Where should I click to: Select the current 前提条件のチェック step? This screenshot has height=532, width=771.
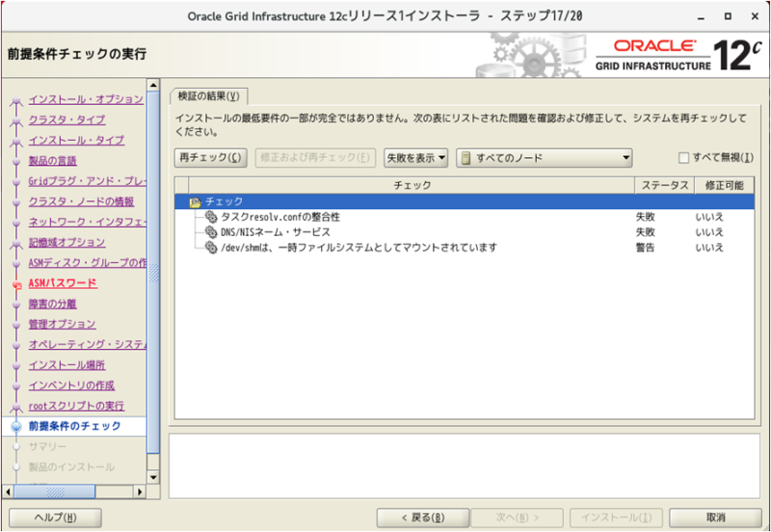(75, 426)
